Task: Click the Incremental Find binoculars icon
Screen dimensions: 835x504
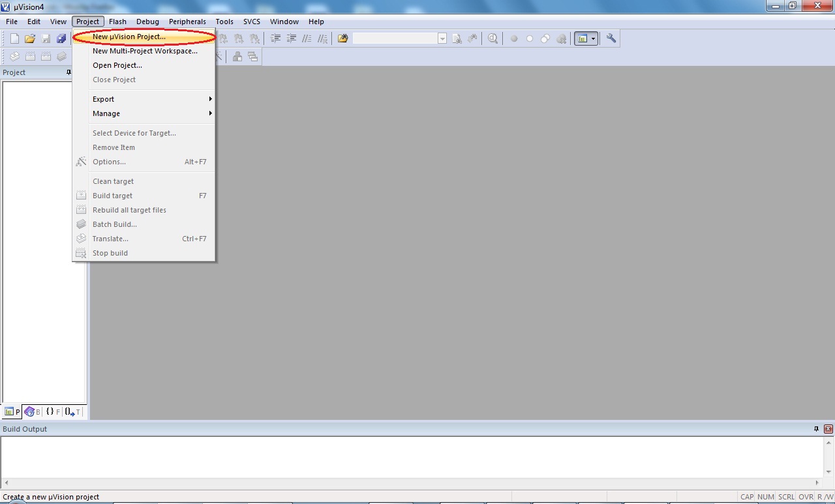Action: 472,38
